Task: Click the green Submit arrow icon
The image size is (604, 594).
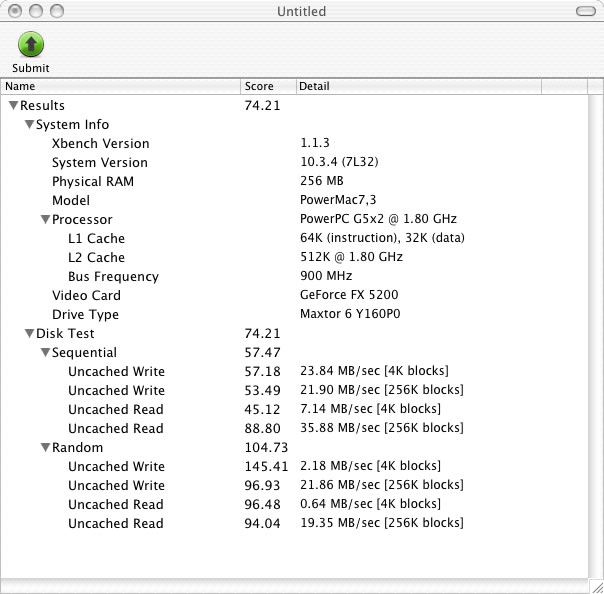Action: [x=31, y=44]
